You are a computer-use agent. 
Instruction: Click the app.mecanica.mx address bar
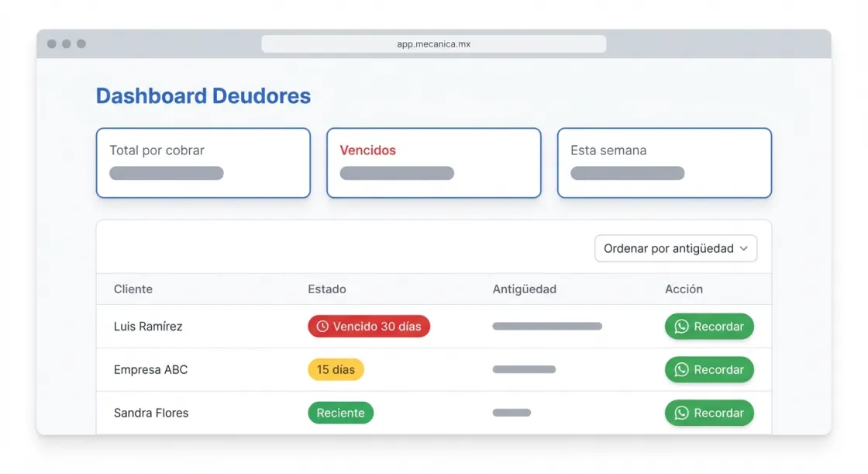pos(434,43)
